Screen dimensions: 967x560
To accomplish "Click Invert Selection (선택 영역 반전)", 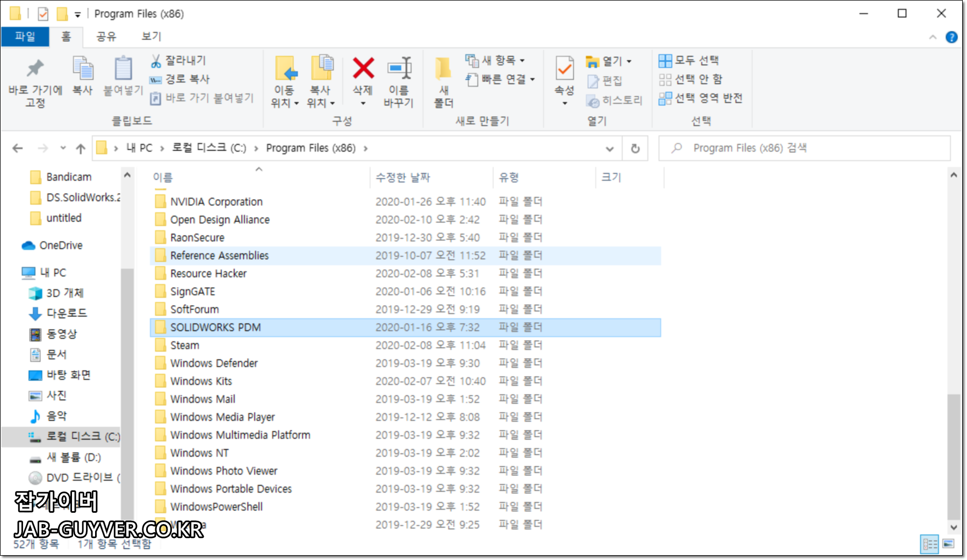I will (701, 98).
